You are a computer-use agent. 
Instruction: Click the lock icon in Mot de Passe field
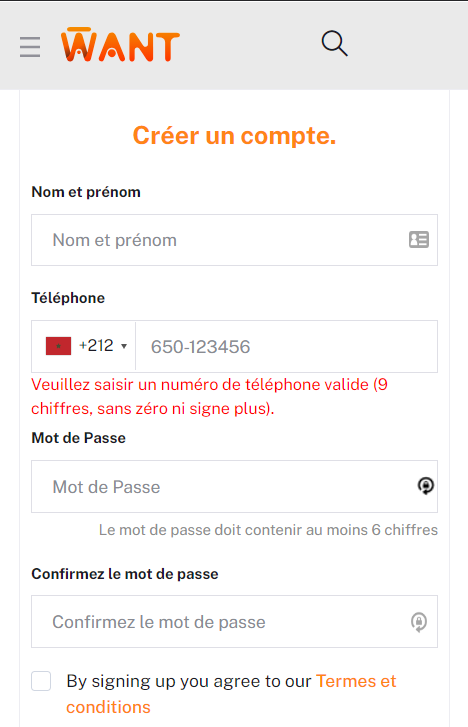point(426,486)
